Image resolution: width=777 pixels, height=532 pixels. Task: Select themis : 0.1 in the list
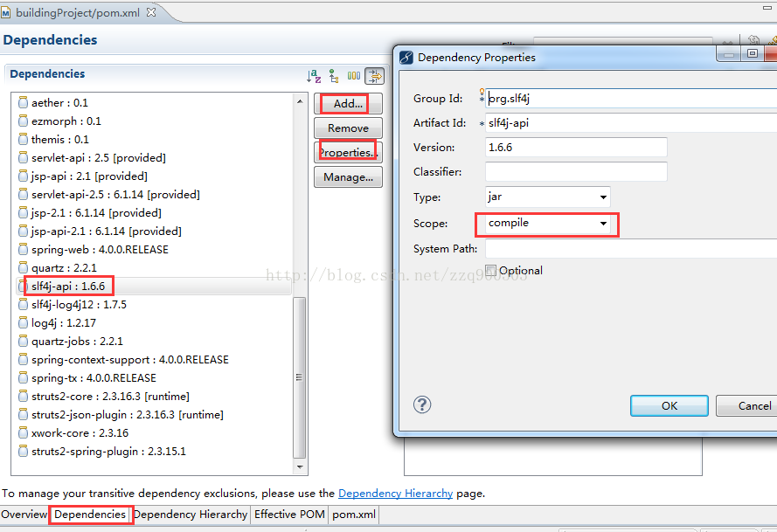point(60,139)
